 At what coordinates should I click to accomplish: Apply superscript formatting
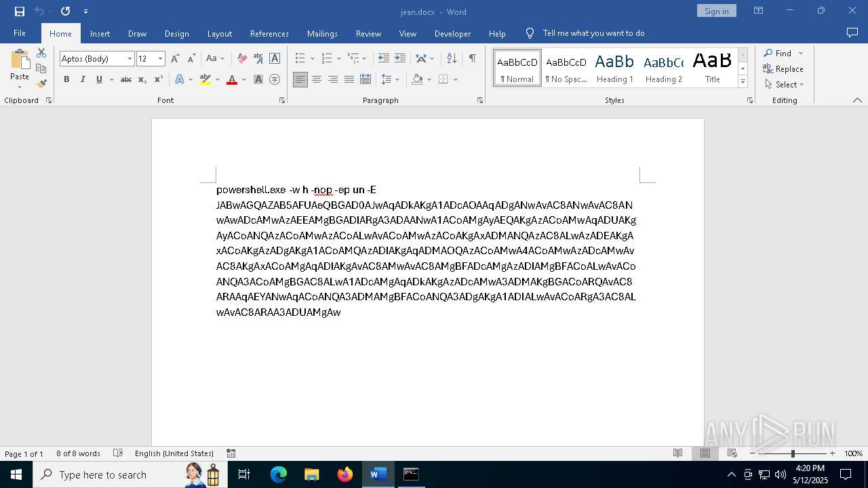pyautogui.click(x=159, y=80)
